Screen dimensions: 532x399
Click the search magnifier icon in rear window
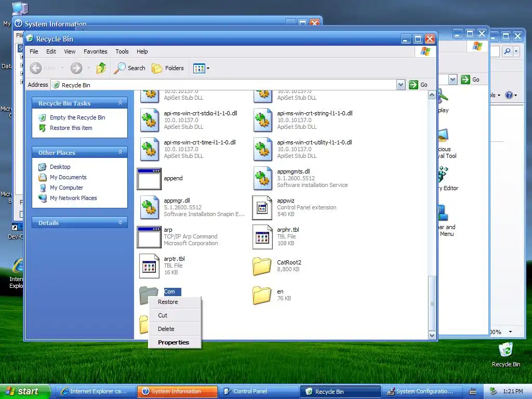[x=507, y=51]
